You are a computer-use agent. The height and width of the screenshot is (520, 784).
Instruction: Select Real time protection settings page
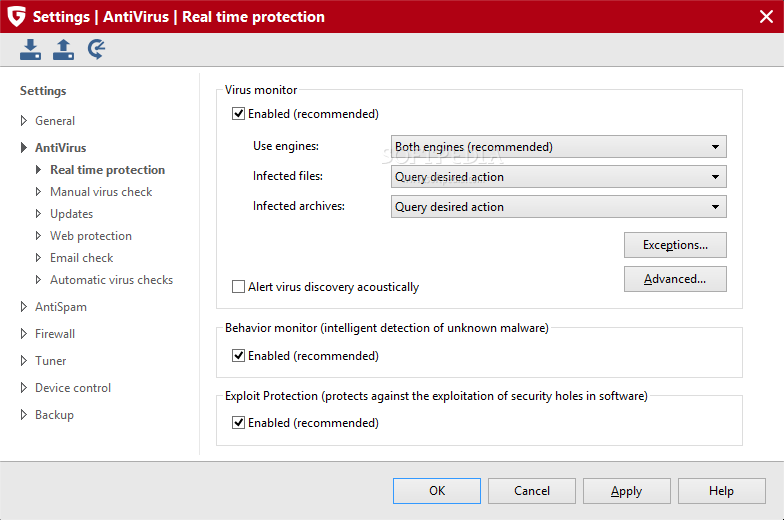(108, 170)
